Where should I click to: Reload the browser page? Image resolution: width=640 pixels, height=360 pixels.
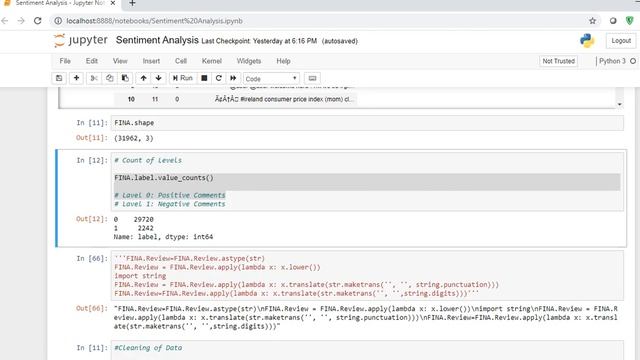click(38, 20)
